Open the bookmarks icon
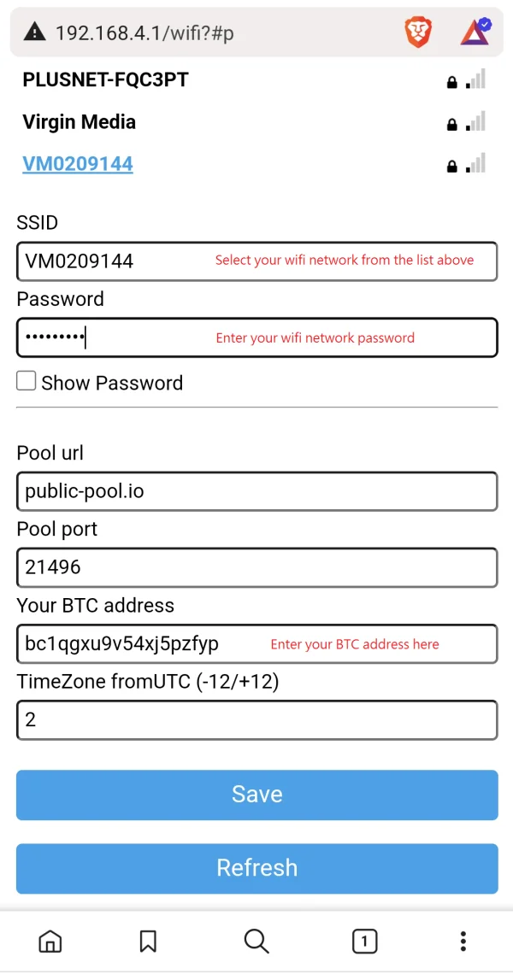Screen dimensions: 513x980 [x=148, y=941]
